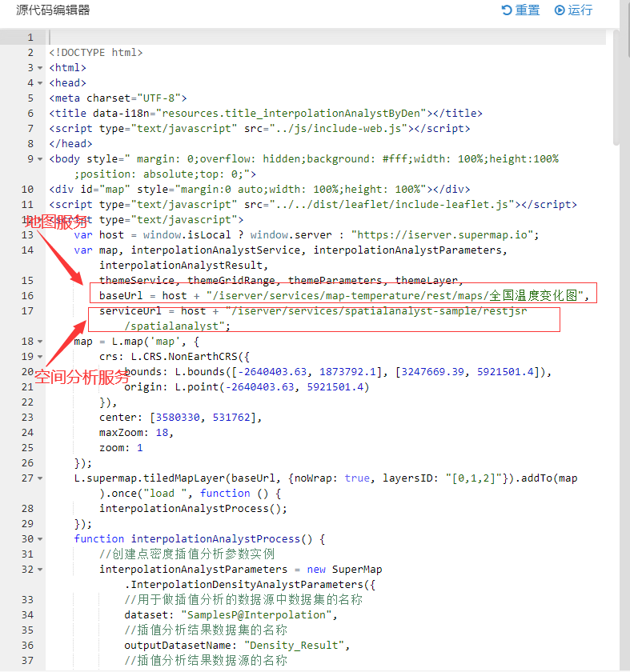Click the outputDatasetName "Density_Result" line

pyautogui.click(x=237, y=646)
